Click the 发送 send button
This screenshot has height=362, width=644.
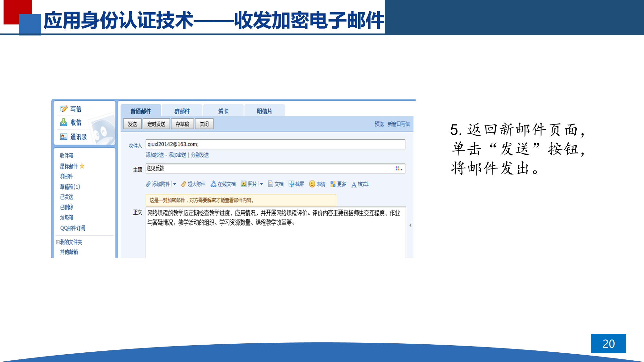pos(132,124)
